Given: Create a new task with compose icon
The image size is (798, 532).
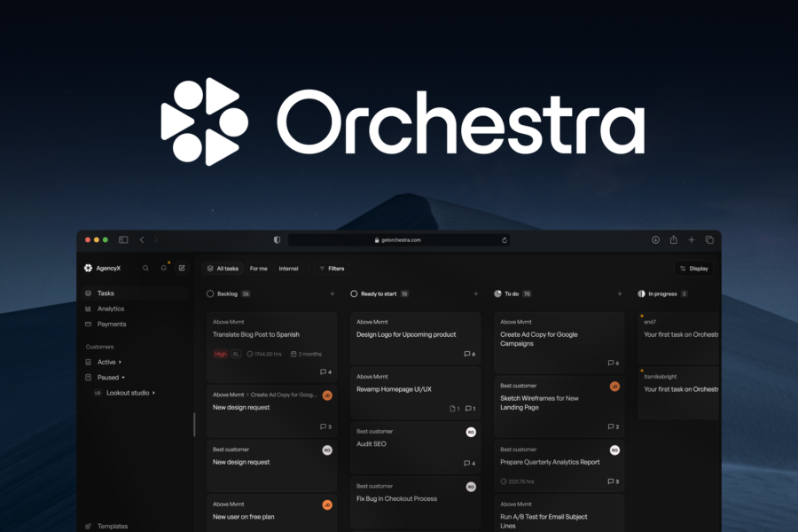Looking at the screenshot, I should point(182,268).
